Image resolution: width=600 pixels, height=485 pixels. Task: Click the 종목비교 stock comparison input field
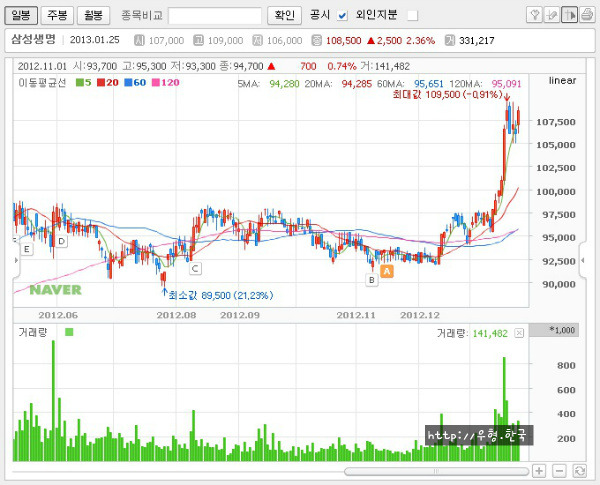(215, 16)
